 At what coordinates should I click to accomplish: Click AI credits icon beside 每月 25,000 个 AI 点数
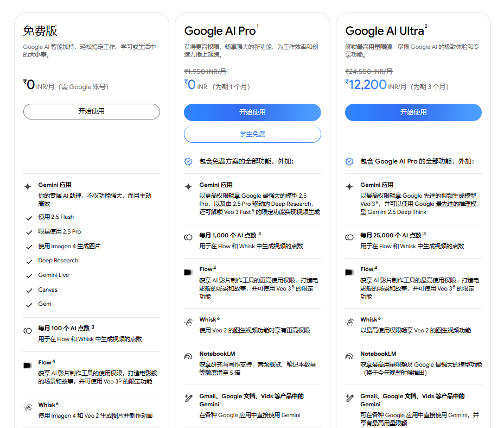[349, 237]
